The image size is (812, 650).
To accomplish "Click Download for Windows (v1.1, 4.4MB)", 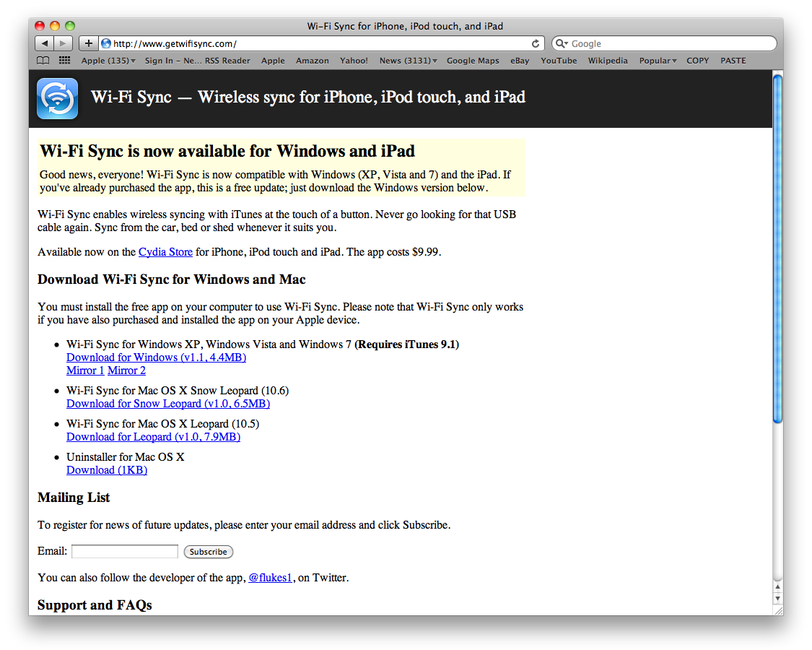I will (x=156, y=357).
